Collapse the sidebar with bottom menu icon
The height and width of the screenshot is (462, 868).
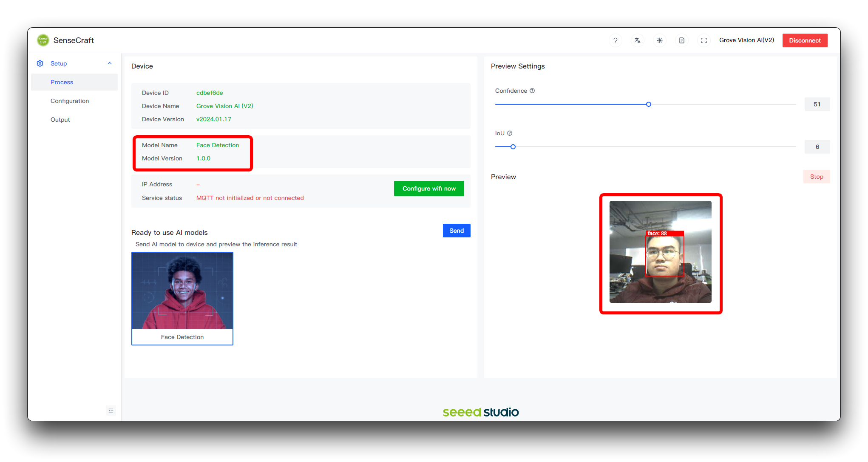click(x=111, y=411)
